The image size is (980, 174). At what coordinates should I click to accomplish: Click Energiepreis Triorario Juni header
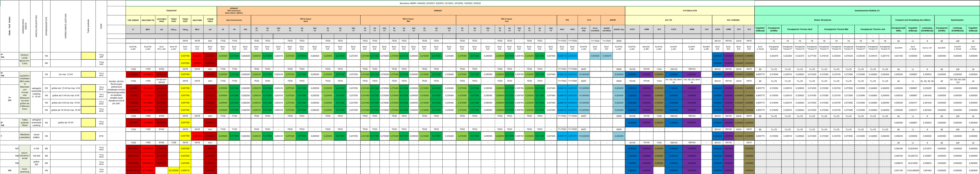(872, 29)
